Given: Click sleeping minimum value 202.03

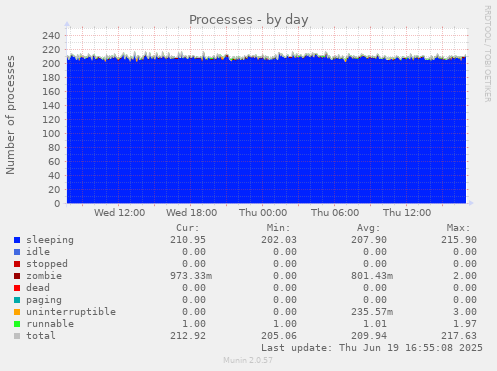Looking at the screenshot, I should (x=279, y=240).
